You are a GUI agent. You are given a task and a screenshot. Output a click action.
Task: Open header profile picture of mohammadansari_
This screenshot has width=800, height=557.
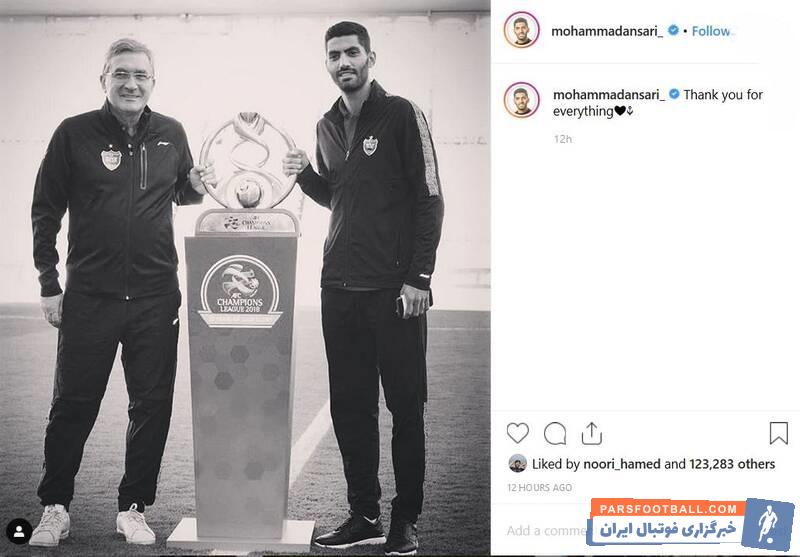(x=521, y=30)
